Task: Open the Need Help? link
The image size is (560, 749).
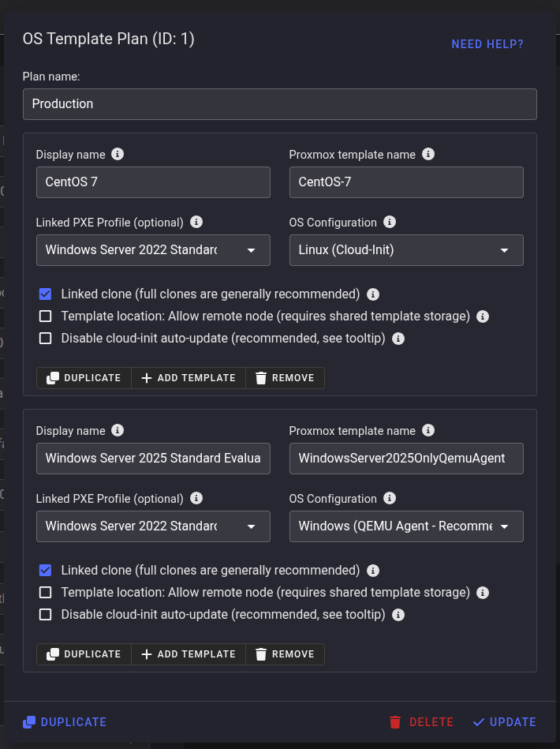Action: point(487,44)
